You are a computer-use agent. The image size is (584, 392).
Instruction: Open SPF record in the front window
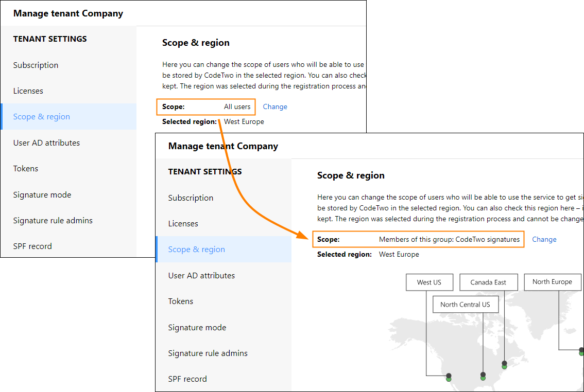click(x=187, y=379)
